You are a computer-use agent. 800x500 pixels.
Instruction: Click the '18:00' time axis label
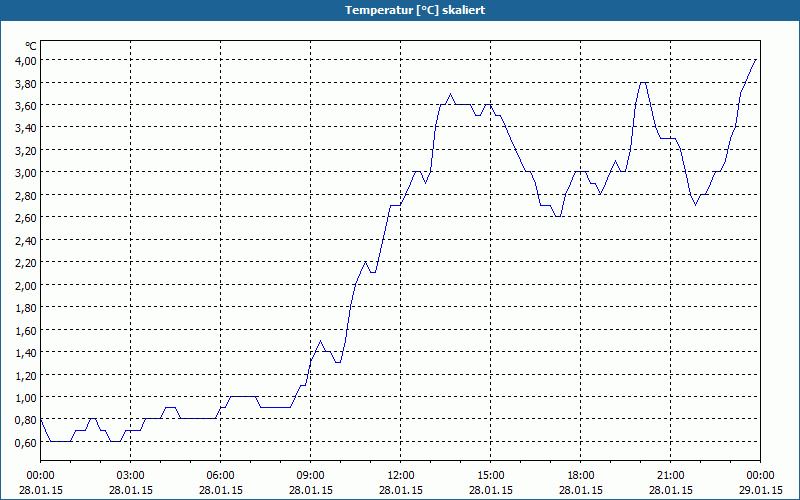pyautogui.click(x=581, y=476)
